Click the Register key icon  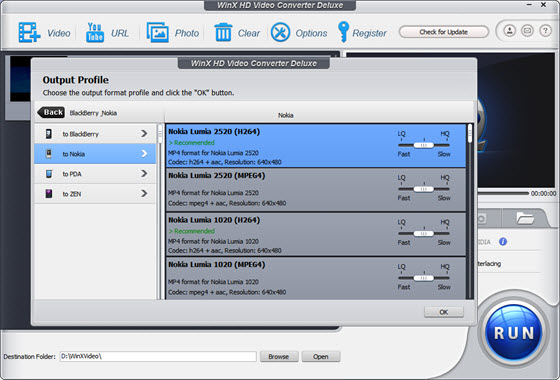coord(343,32)
